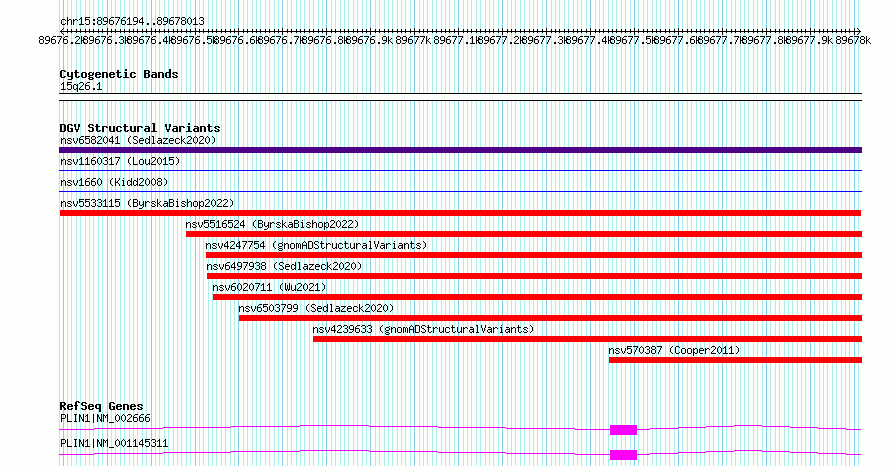
Task: Open the PLIN1|NM_001145311 transcript label
Action: click(x=114, y=443)
